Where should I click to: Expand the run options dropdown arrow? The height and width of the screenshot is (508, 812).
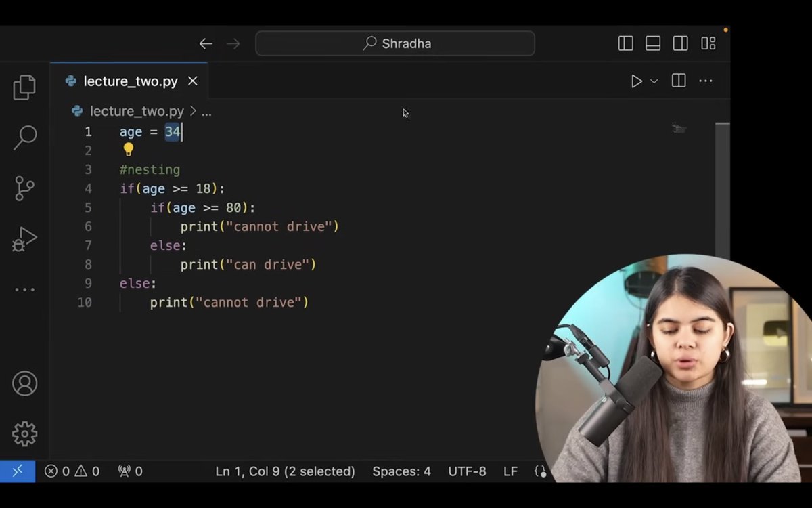(x=654, y=81)
